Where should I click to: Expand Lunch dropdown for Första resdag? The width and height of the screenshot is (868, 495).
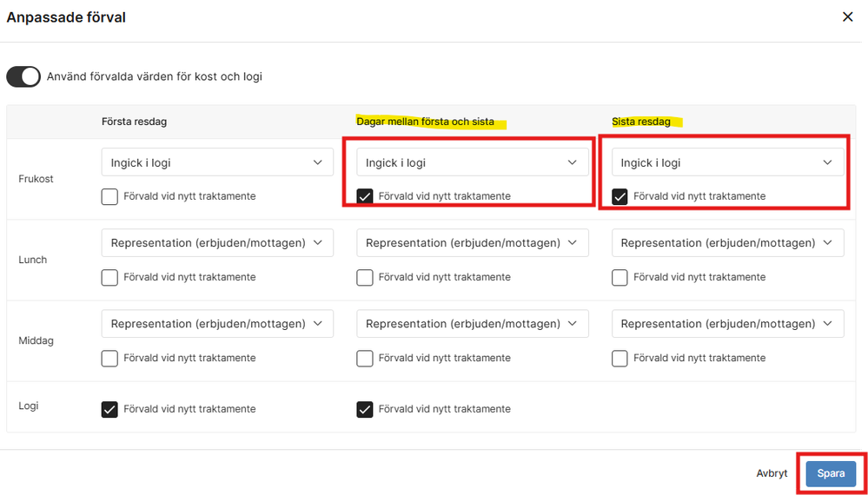click(x=217, y=243)
